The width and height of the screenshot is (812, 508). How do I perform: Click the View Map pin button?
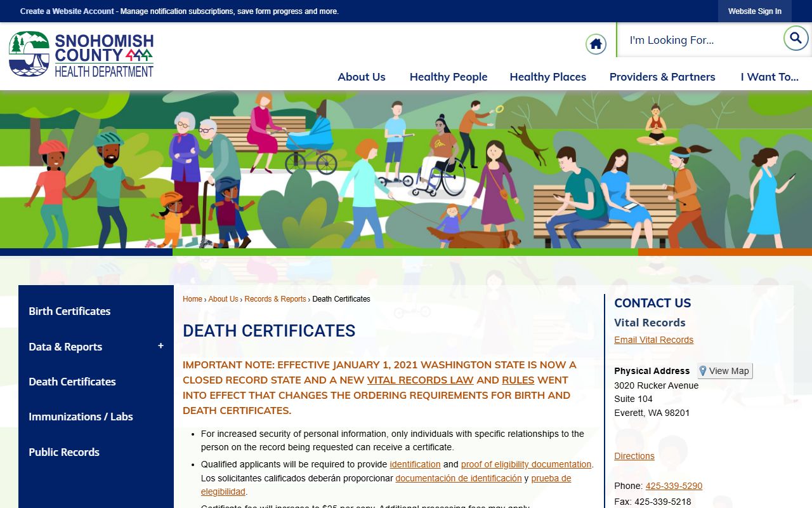(x=724, y=371)
